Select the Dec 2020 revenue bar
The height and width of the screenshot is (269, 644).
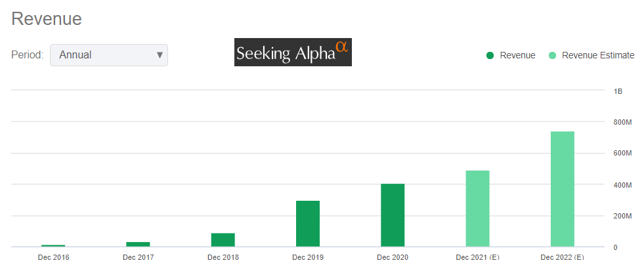click(393, 215)
